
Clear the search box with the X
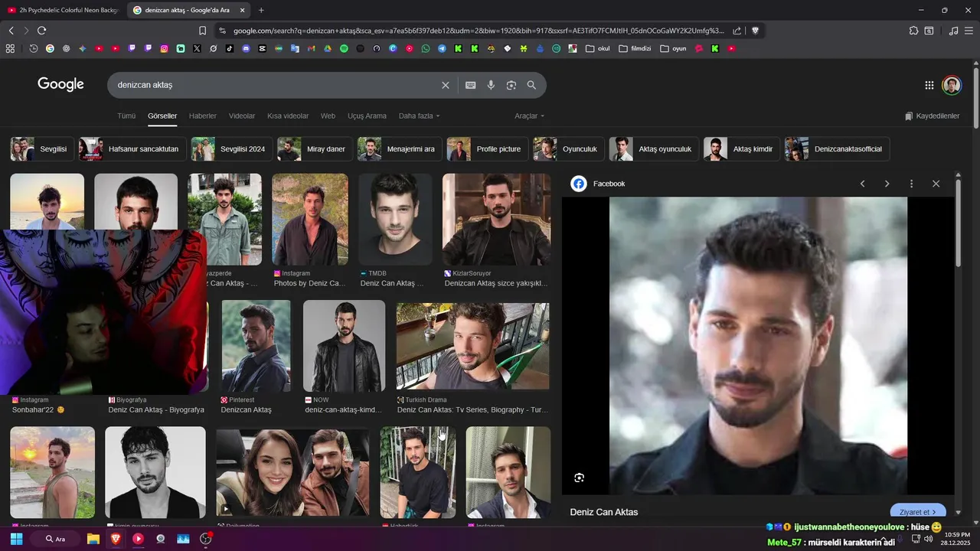446,85
